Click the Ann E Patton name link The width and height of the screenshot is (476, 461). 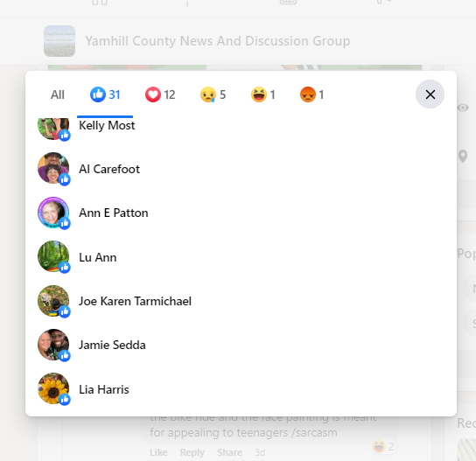(x=114, y=213)
